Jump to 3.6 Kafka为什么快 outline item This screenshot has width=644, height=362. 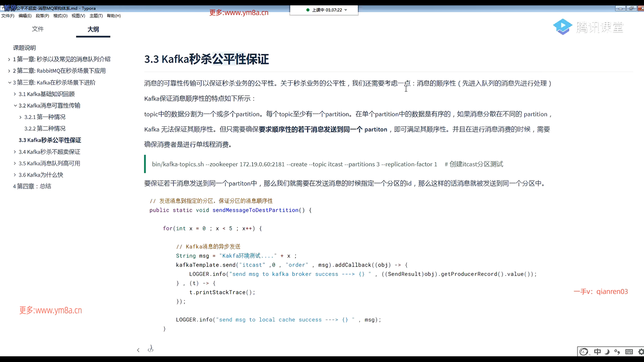point(41,175)
